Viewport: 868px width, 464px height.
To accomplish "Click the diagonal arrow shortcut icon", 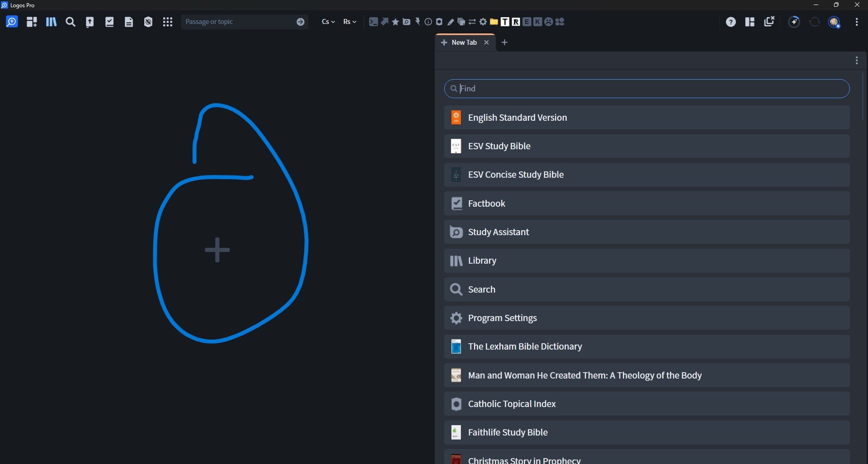I will [x=384, y=22].
